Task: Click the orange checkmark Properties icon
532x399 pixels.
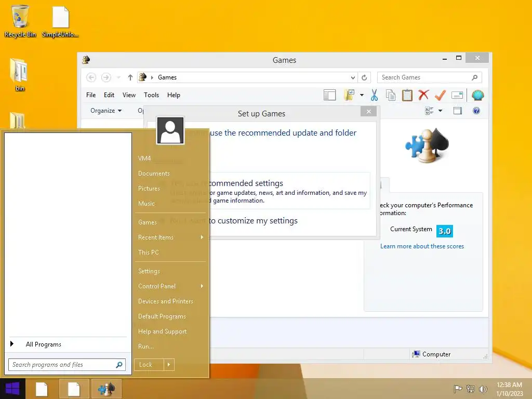Action: (440, 96)
